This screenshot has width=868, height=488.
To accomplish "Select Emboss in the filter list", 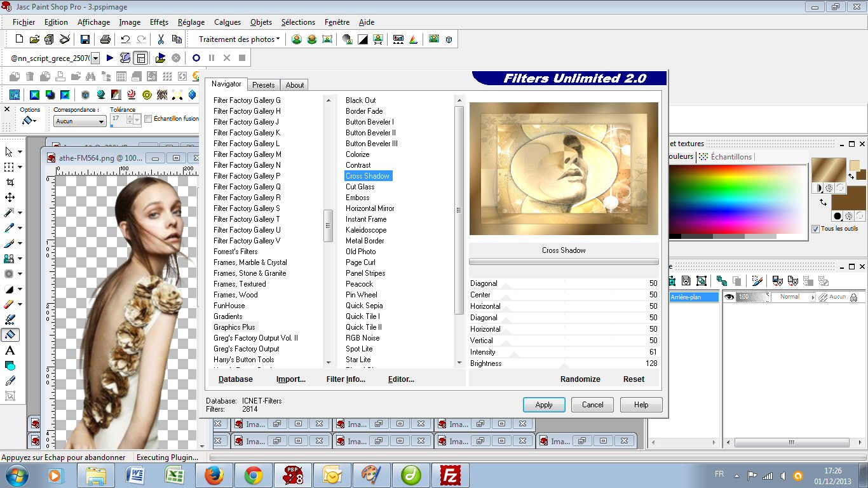I will coord(358,198).
